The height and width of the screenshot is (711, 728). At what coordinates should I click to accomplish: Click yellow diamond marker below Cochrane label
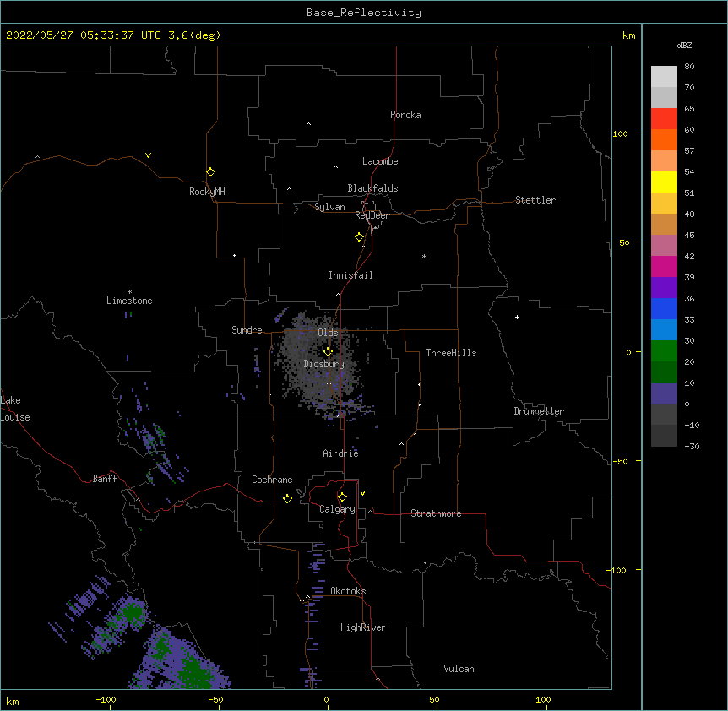point(287,498)
